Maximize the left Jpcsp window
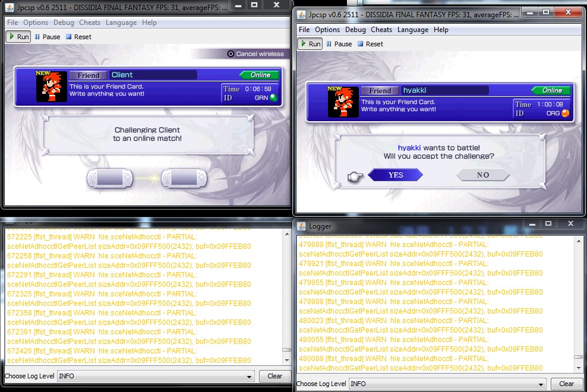587x392 pixels. point(254,5)
